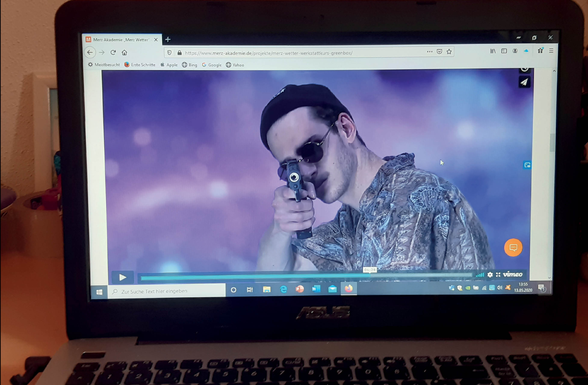The width and height of the screenshot is (588, 385).
Task: Open the Google bookmark
Action: pos(212,65)
